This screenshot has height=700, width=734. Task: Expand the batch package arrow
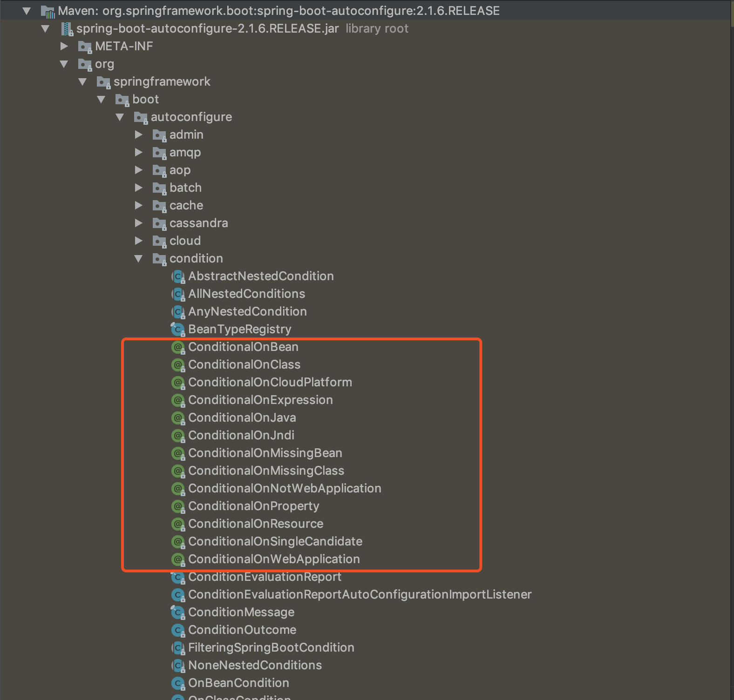(138, 188)
